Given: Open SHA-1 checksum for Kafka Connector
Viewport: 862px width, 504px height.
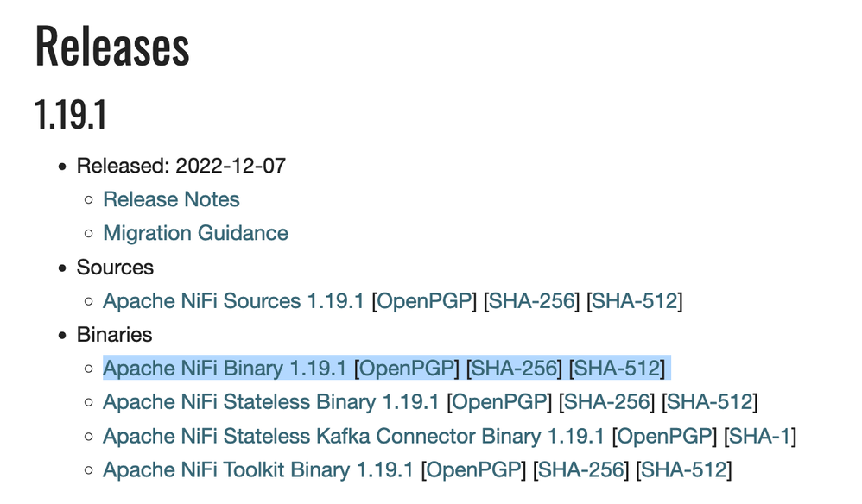Looking at the screenshot, I should (x=760, y=437).
